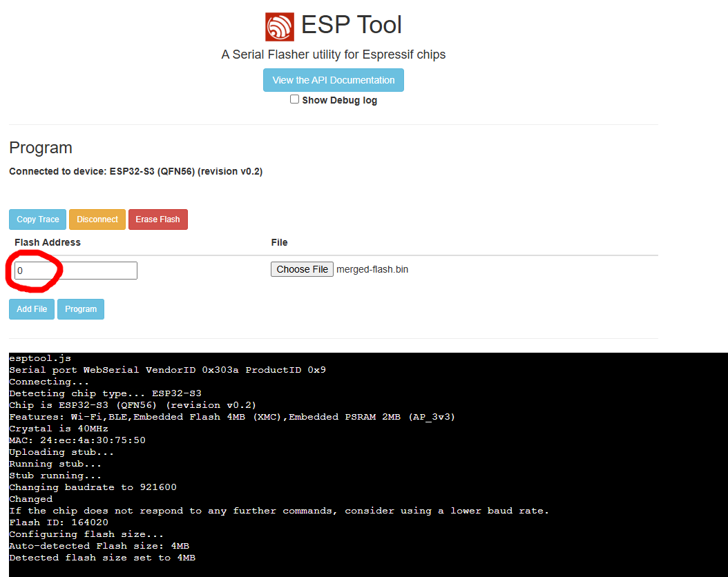Click Add File button
The image size is (728, 577).
(32, 309)
